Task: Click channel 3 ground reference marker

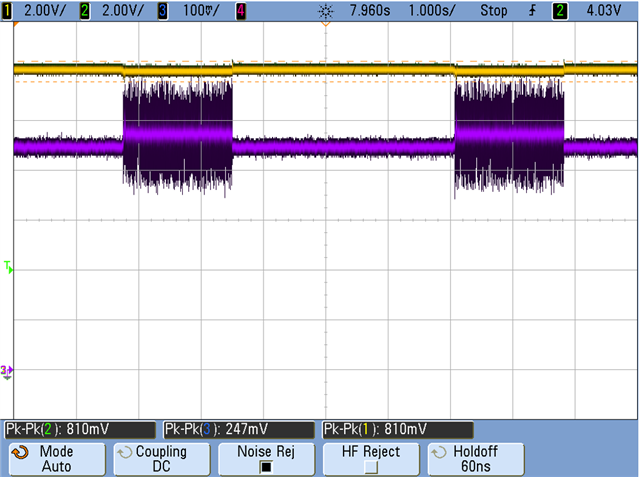Action: point(7,372)
